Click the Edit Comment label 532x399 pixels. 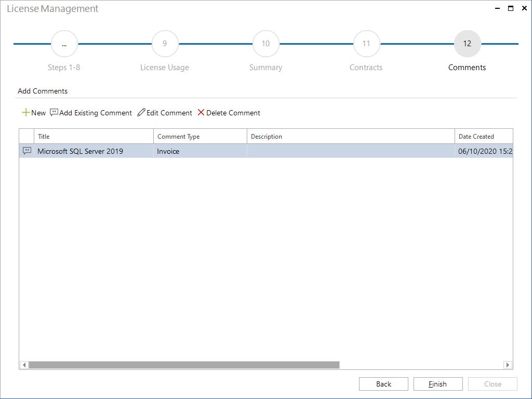[x=169, y=113]
